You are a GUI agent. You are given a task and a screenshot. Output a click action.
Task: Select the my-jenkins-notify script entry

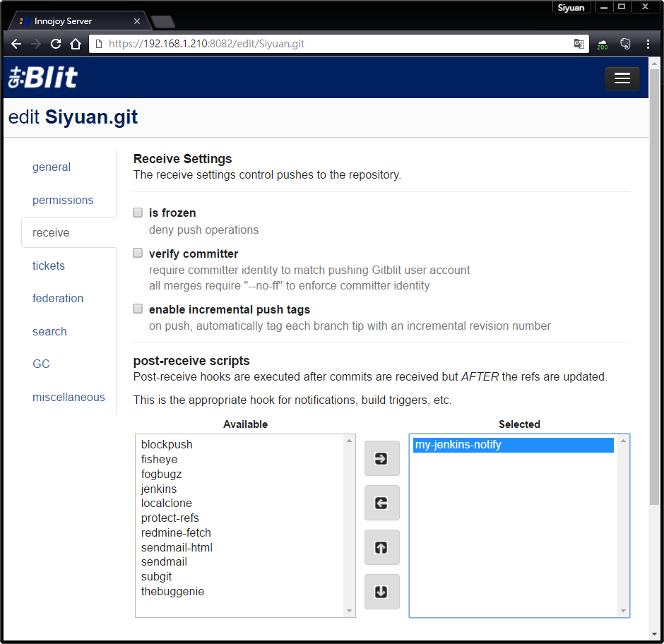point(512,445)
